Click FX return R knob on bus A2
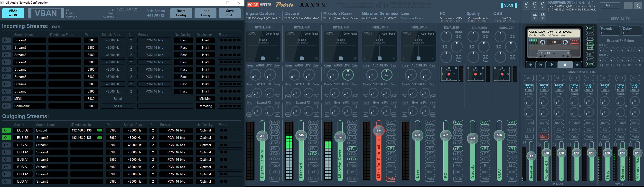 pos(544,101)
